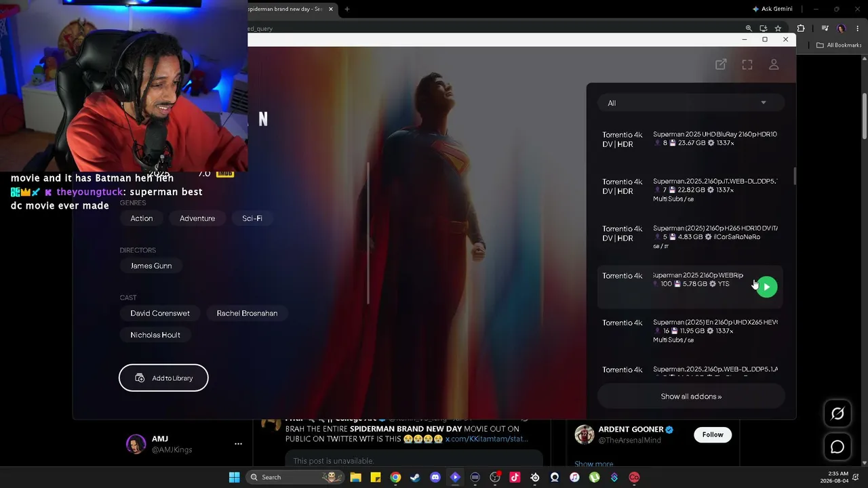868x488 pixels.
Task: Select the Superman 2160p H265 HDR10 4.83 GB stream
Action: point(690,237)
